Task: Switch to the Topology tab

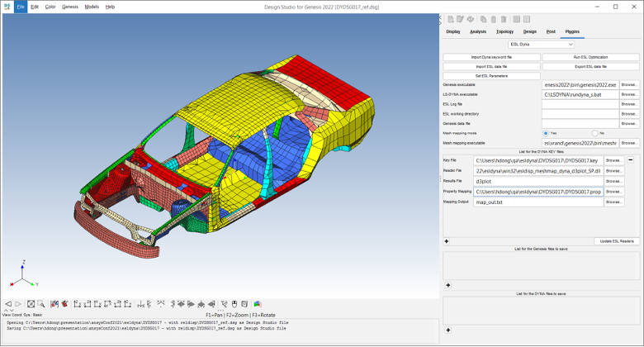Action: tap(504, 31)
